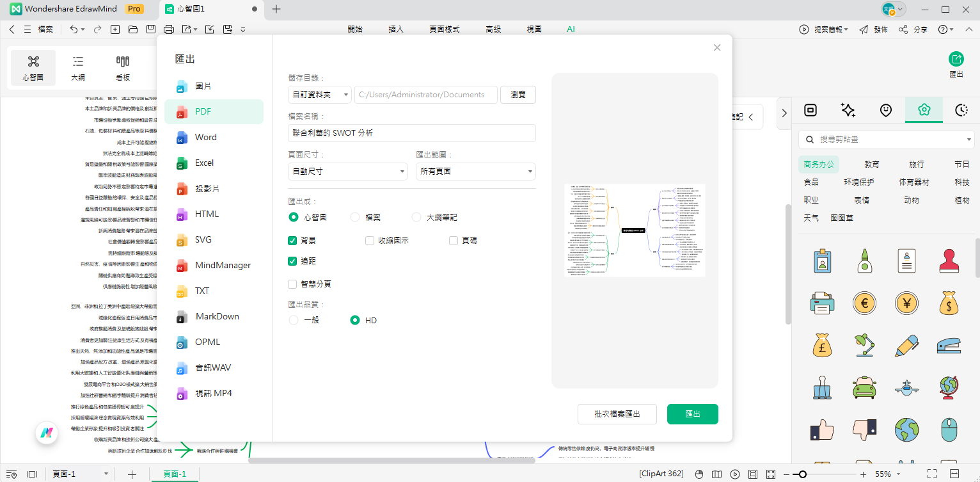Select the 一般 export quality option
Screen dimensions: 980x482
click(293, 320)
